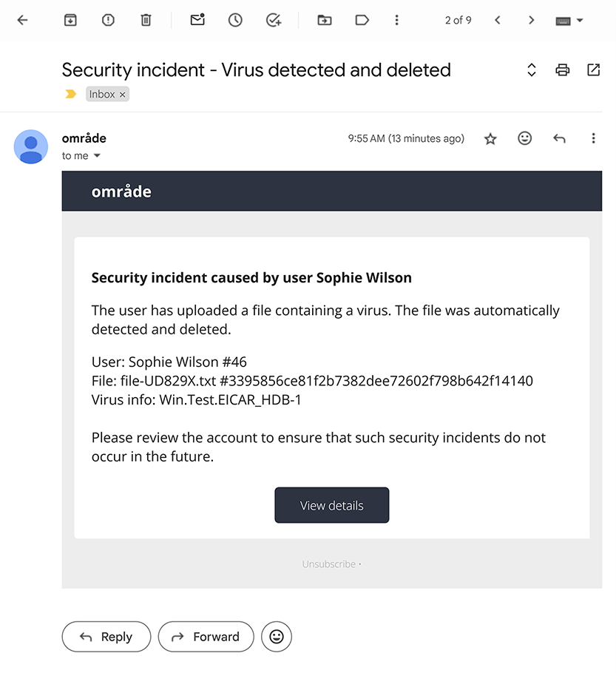This screenshot has width=616, height=673.
Task: Click the View details button
Action: pyautogui.click(x=331, y=505)
